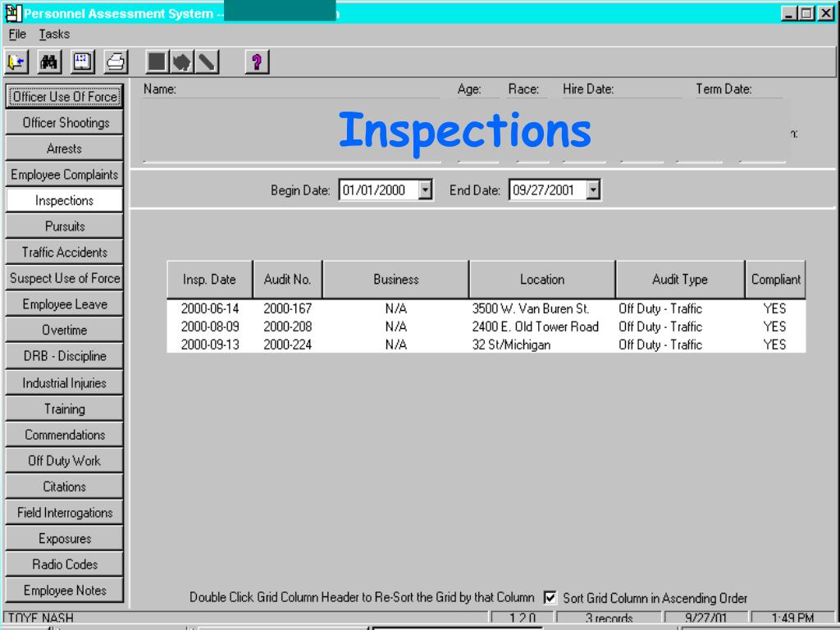Open Industrial Injuries section

tap(64, 382)
